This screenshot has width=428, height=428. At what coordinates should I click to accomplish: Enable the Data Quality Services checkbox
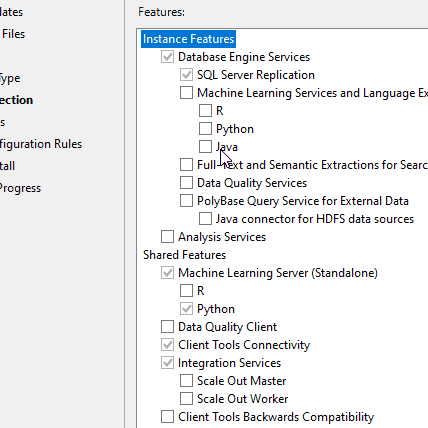point(186,183)
